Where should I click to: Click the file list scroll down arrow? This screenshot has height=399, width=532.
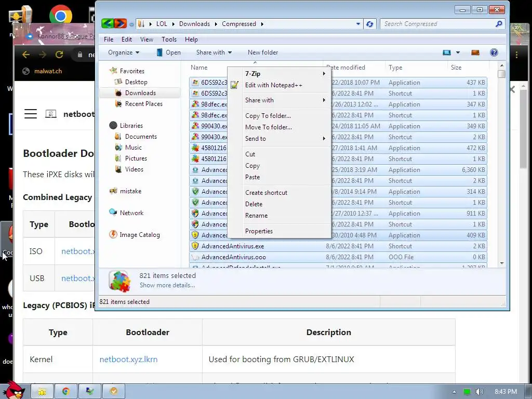point(501,263)
